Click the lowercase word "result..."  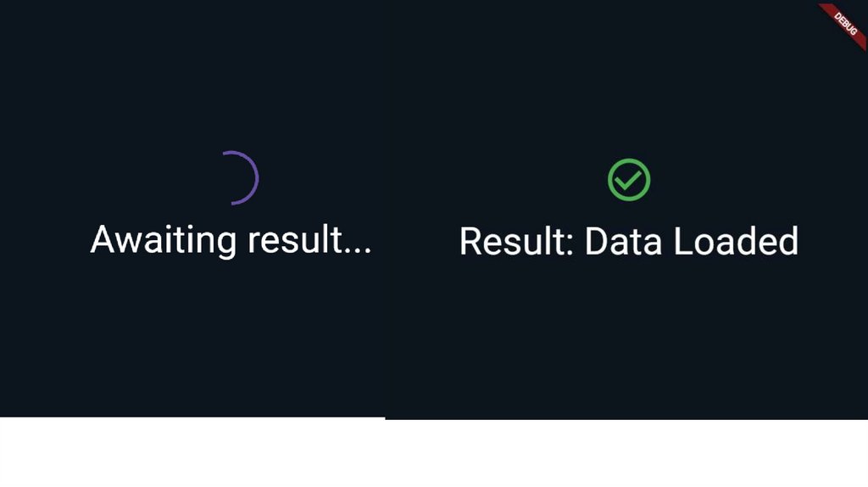click(x=309, y=239)
